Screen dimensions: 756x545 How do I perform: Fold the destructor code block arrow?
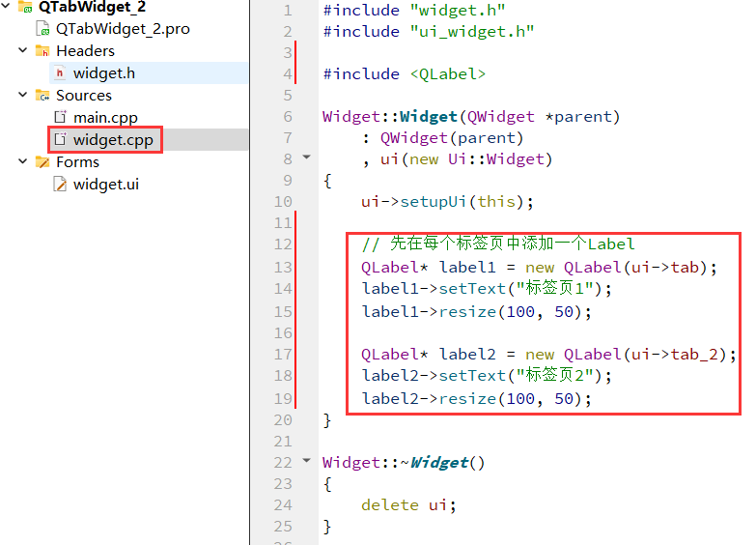click(x=307, y=461)
